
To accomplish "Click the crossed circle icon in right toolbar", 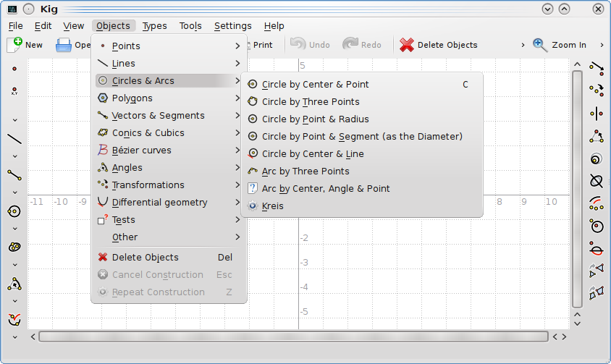I will click(x=597, y=181).
